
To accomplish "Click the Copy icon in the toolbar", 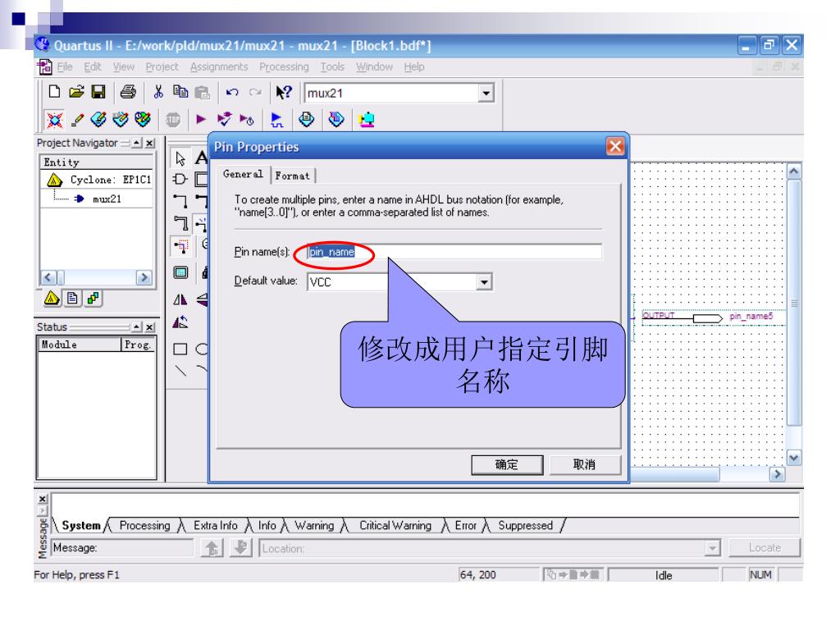I will coord(180,92).
